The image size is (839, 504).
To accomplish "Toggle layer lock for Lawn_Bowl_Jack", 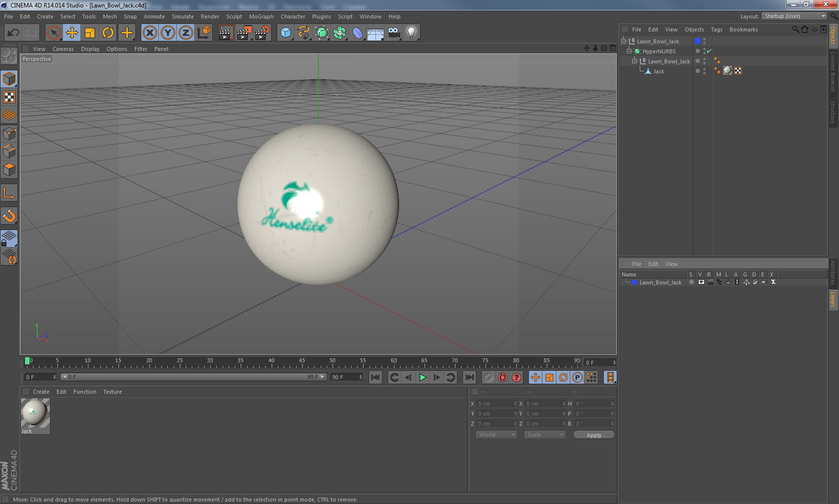I will (728, 282).
